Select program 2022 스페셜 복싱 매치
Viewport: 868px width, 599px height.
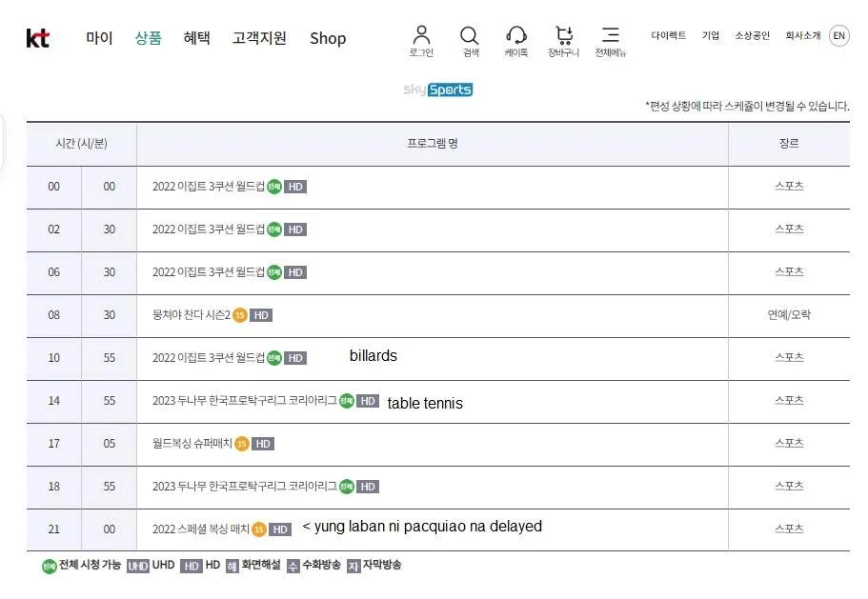[201, 529]
